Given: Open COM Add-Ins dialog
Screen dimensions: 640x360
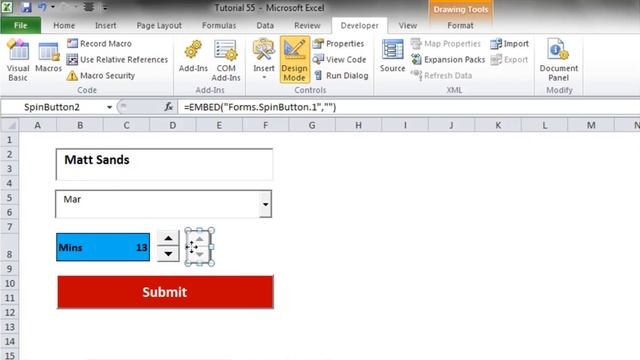Looking at the screenshot, I should pos(226,60).
